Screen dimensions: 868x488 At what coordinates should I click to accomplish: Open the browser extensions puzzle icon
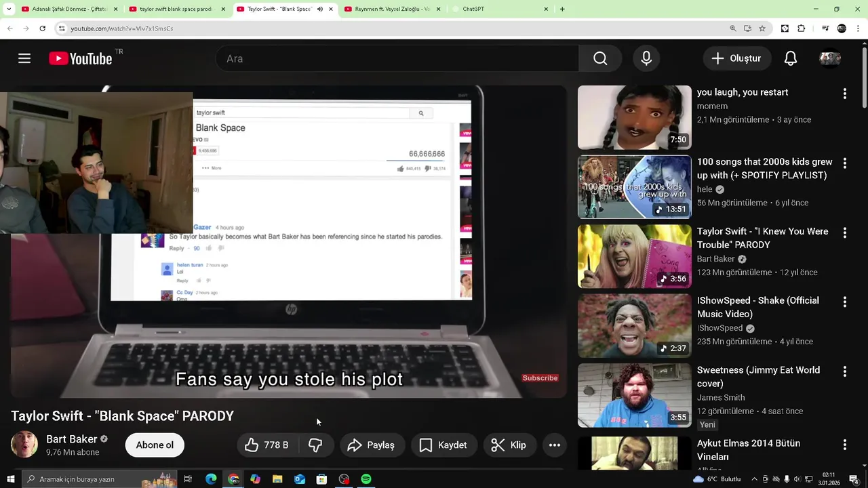pos(801,28)
